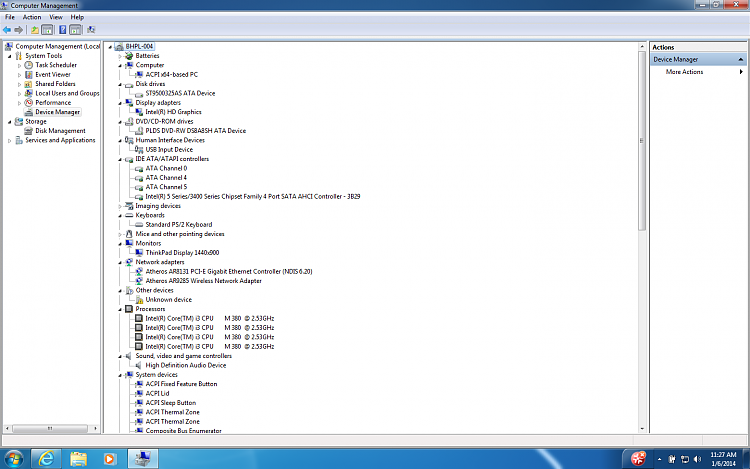This screenshot has height=469, width=750.
Task: Open Disk Management under Storage
Action: pos(60,131)
